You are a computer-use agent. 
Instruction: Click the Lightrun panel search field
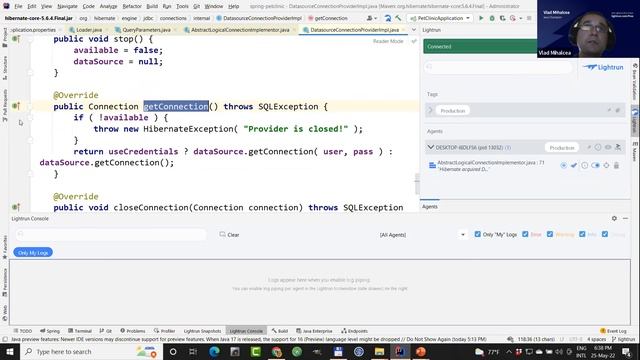pyautogui.click(x=498, y=67)
